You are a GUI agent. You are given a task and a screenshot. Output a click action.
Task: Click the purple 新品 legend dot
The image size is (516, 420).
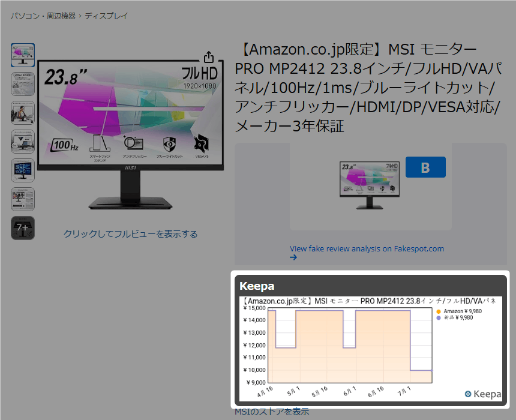pyautogui.click(x=439, y=318)
